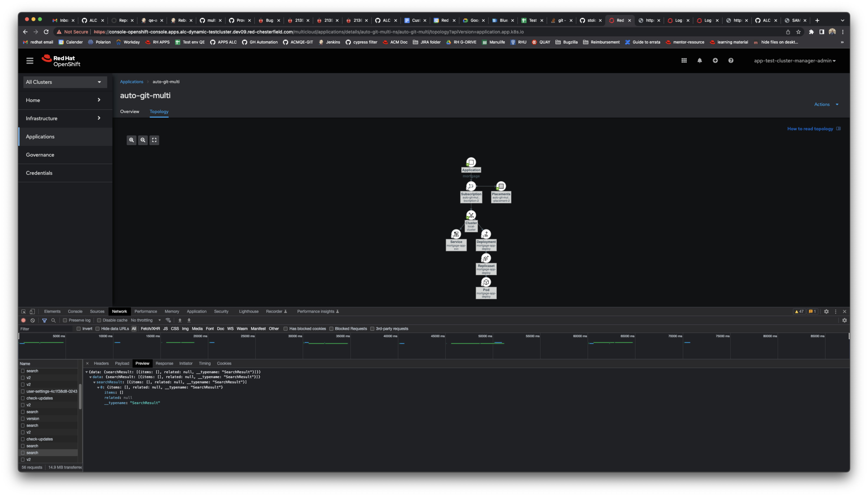Image resolution: width=868 pixels, height=496 pixels.
Task: Select the Subscription node icon in topology
Action: (x=471, y=186)
